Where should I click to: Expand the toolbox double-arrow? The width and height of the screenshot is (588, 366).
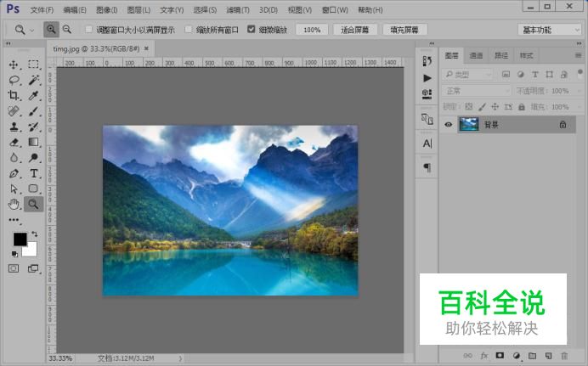tap(8, 43)
